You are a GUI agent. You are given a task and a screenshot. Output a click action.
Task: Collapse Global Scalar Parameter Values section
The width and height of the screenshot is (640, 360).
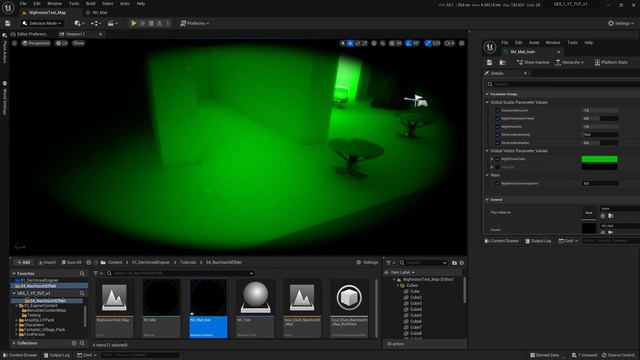click(x=487, y=102)
